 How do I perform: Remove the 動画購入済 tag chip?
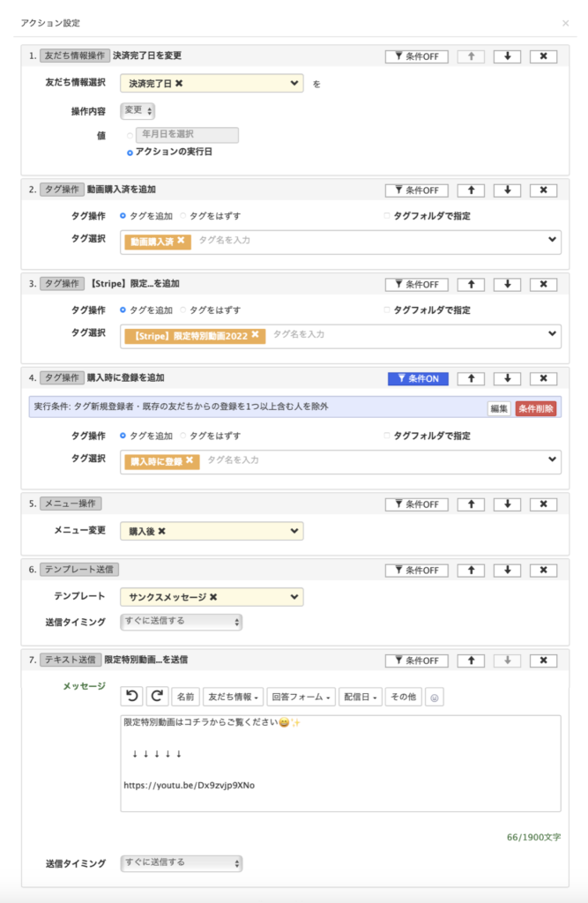(x=181, y=241)
